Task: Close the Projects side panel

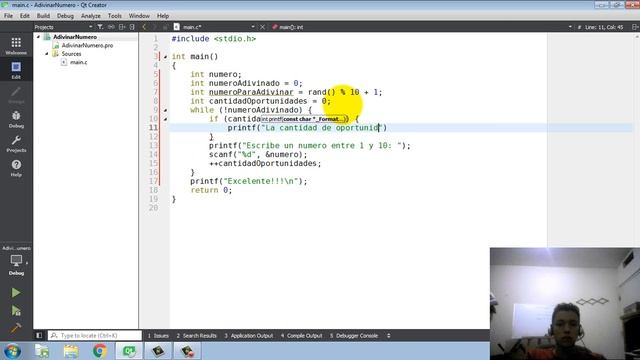Action: pyautogui.click(x=132, y=27)
